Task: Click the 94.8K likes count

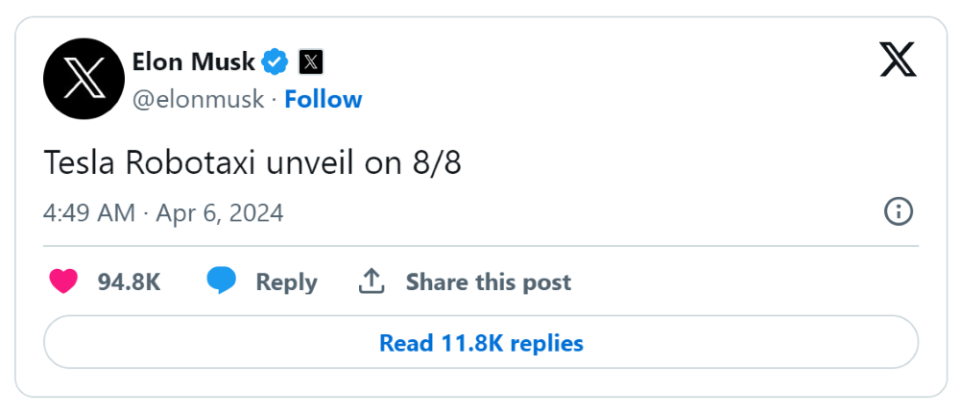Action: [x=129, y=282]
